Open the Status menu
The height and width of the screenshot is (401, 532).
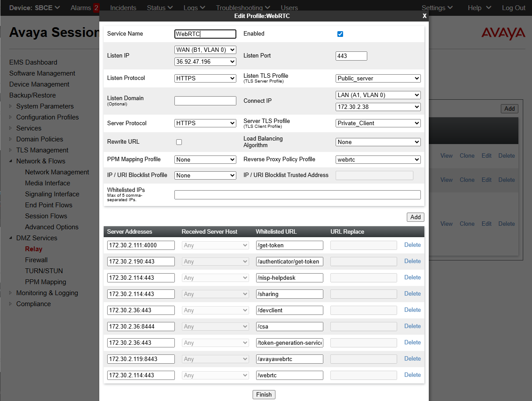(x=159, y=7)
